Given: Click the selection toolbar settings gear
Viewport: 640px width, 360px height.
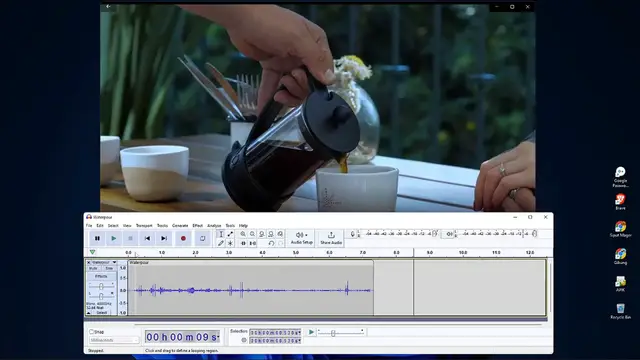Looking at the screenshot, I should pos(244,340).
